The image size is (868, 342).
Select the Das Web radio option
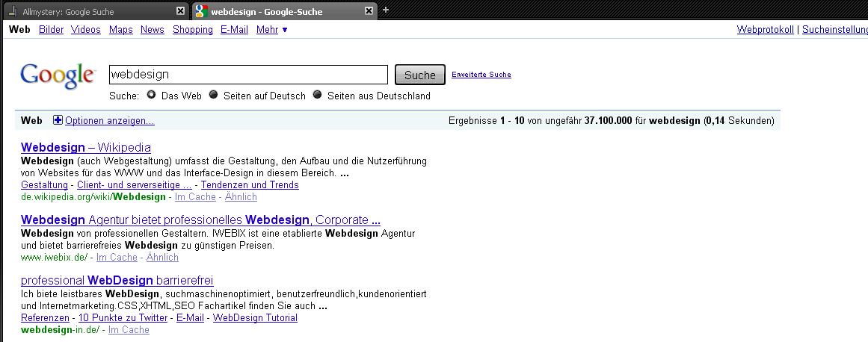click(x=151, y=95)
